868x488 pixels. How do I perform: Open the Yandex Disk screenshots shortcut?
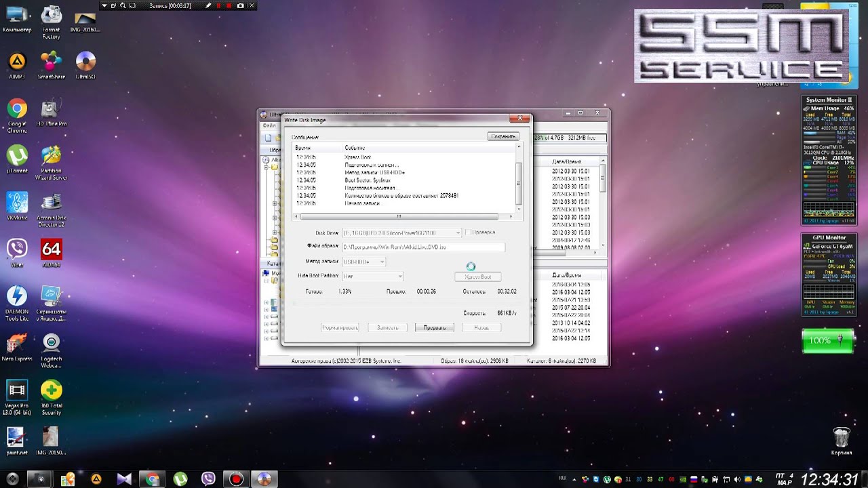tap(51, 303)
